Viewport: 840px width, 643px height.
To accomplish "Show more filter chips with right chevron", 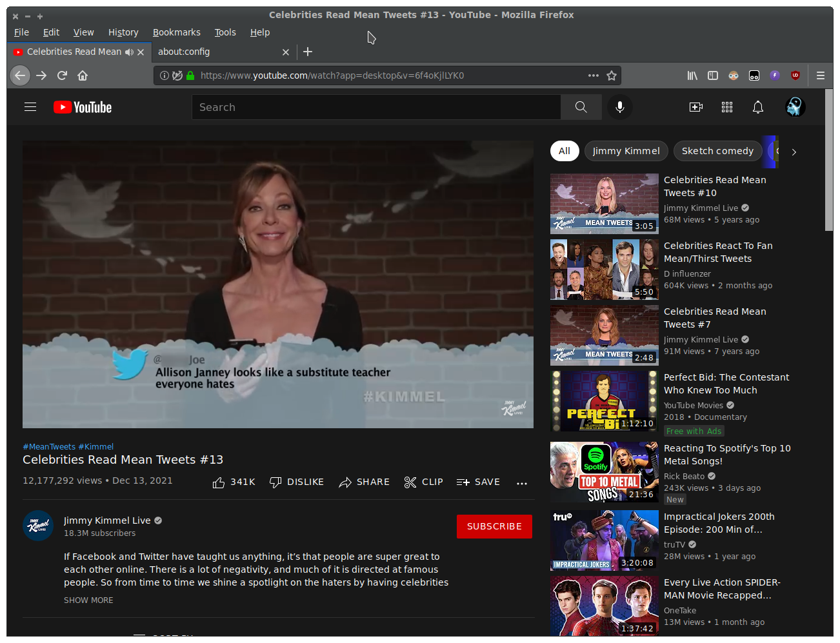I will [794, 152].
